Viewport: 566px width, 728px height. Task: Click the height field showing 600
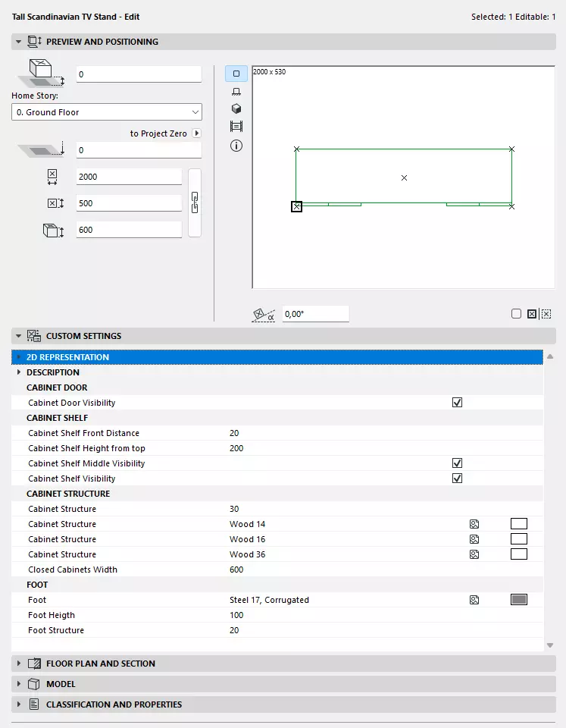[x=129, y=229]
